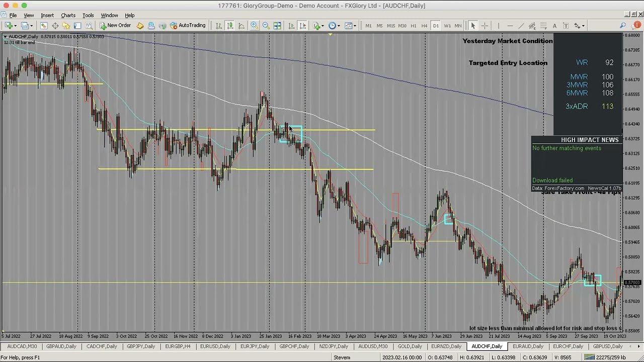
Task: Select the W1 timeframe
Action: (447, 26)
